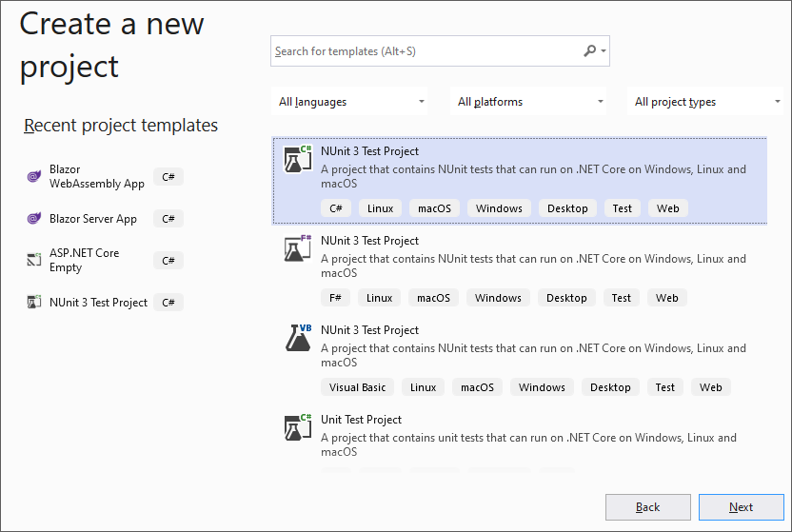Click the VB NUnit 3 Test Project flask icon
This screenshot has height=532, width=792.
298,338
